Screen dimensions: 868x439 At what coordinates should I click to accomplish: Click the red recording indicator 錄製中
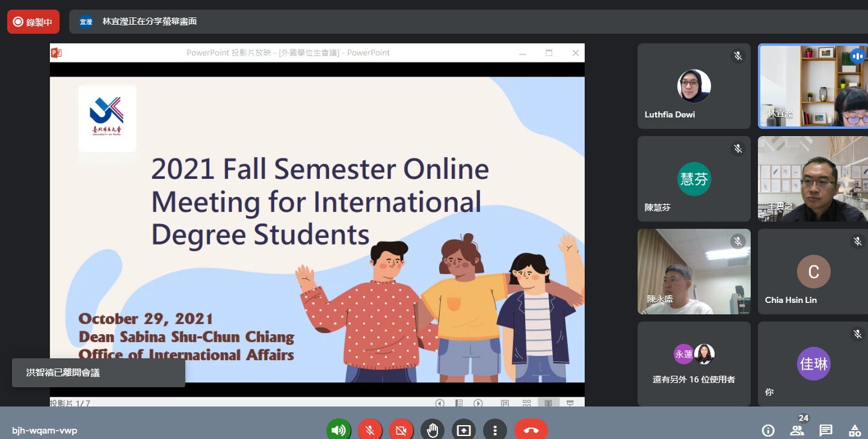pos(33,22)
